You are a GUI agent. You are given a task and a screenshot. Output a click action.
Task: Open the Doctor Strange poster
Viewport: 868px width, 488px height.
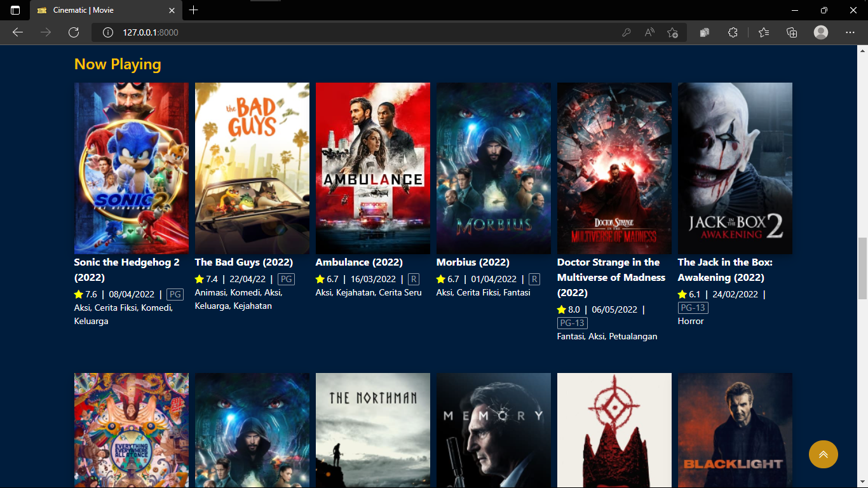(614, 168)
